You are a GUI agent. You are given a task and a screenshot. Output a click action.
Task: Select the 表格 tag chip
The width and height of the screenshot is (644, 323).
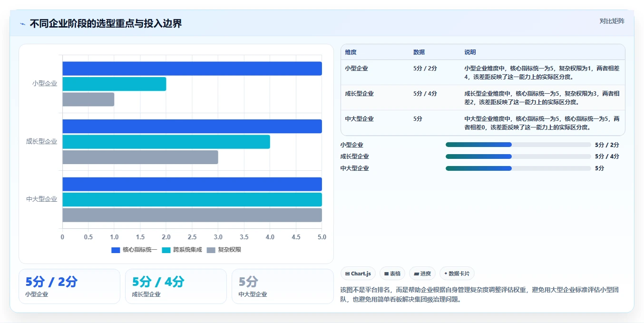coord(392,274)
